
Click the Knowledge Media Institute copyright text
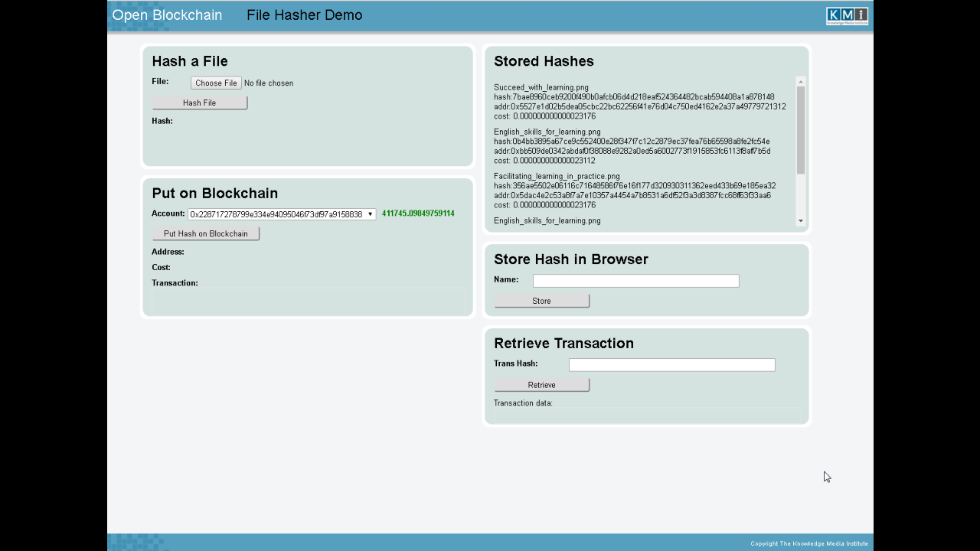pyautogui.click(x=808, y=543)
